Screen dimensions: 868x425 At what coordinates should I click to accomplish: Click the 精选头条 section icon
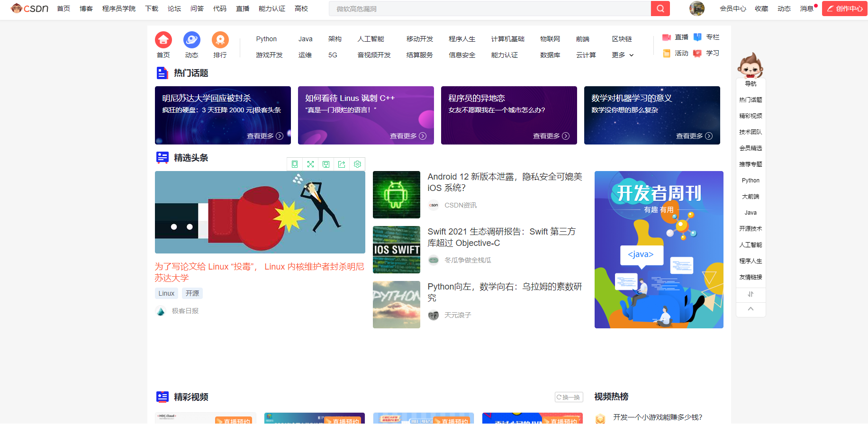coord(162,158)
